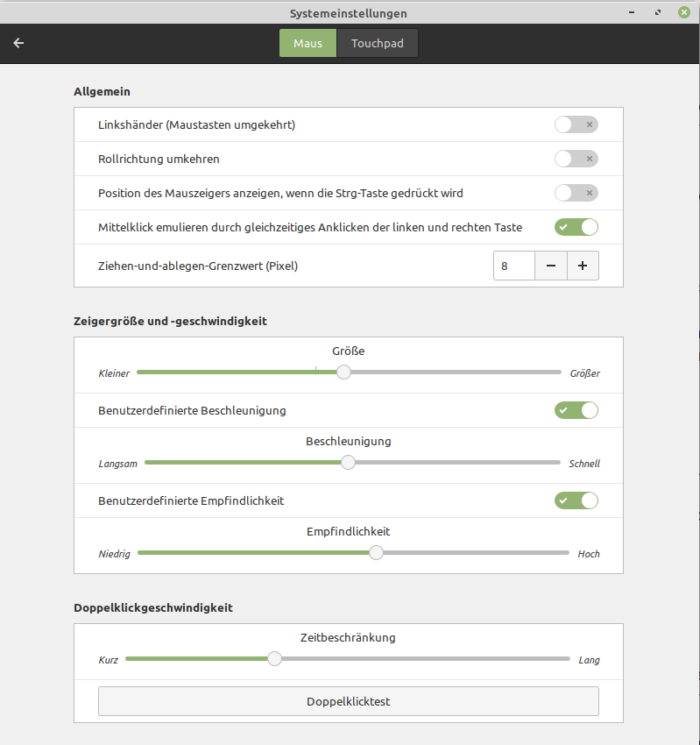Image resolution: width=700 pixels, height=745 pixels.
Task: Click the Größe slider handle
Action: pyautogui.click(x=343, y=372)
